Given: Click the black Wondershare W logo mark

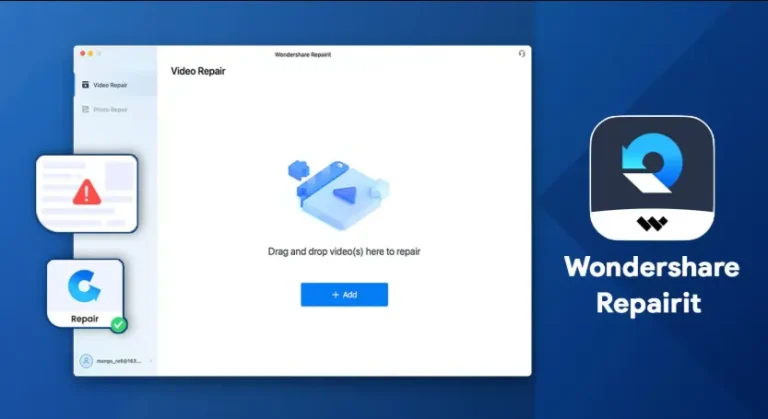Looking at the screenshot, I should 652,224.
